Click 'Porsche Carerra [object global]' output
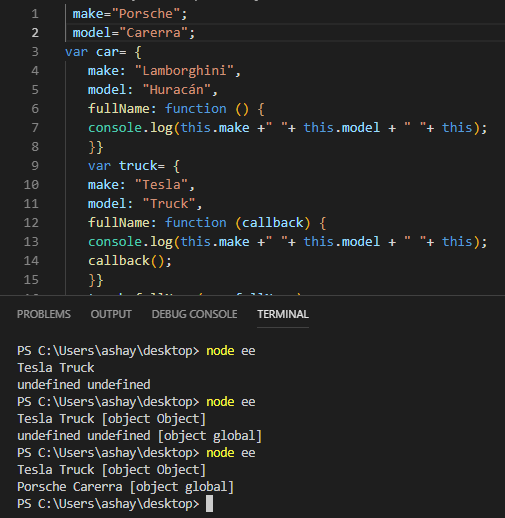The image size is (505, 518). coord(125,487)
